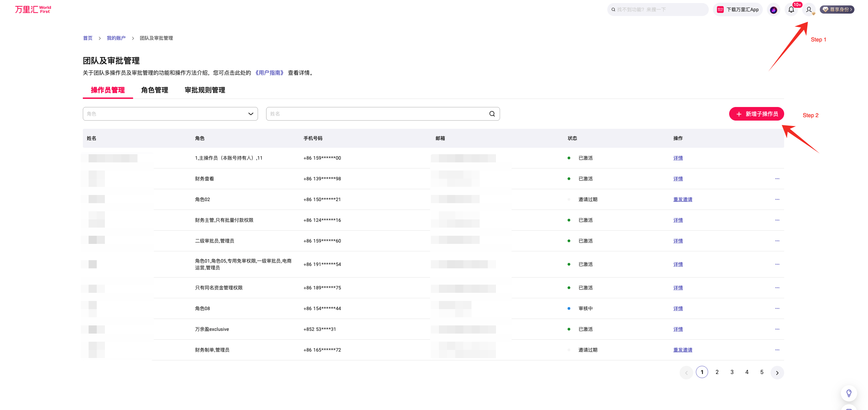The width and height of the screenshot is (868, 410).
Task: Open 详情 for the +86 191******54 row
Action: [x=678, y=264]
